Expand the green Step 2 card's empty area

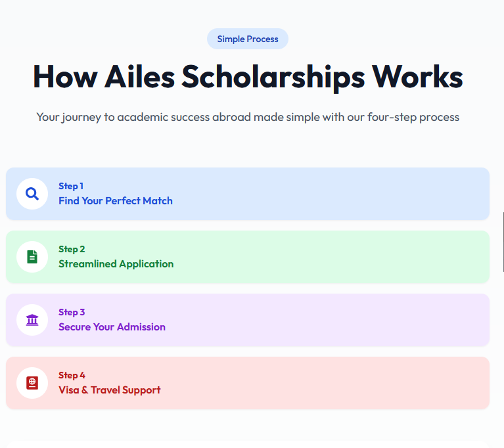point(331,257)
